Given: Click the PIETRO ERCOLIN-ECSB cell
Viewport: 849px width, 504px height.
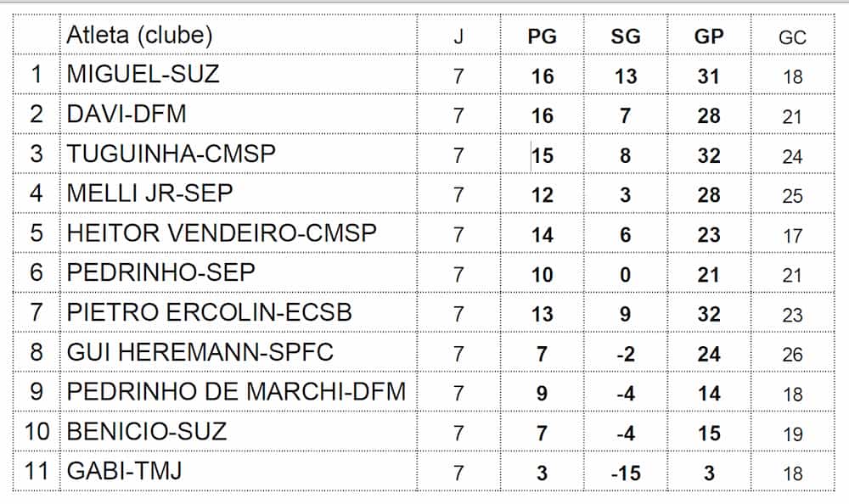Looking at the screenshot, I should coord(209,313).
